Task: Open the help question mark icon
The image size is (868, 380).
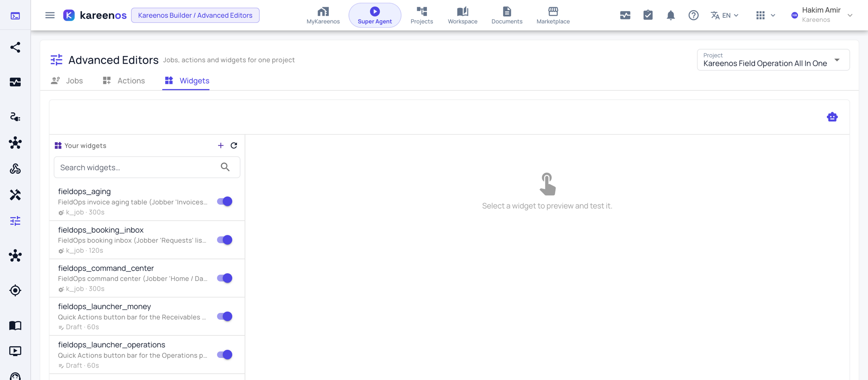Action: click(x=693, y=15)
